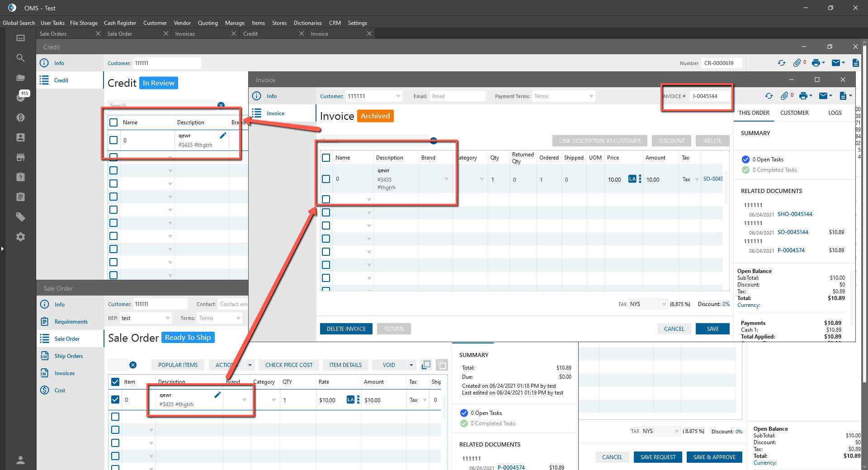Uncheck the select-all checkbox in Sale Order table

pos(115,382)
